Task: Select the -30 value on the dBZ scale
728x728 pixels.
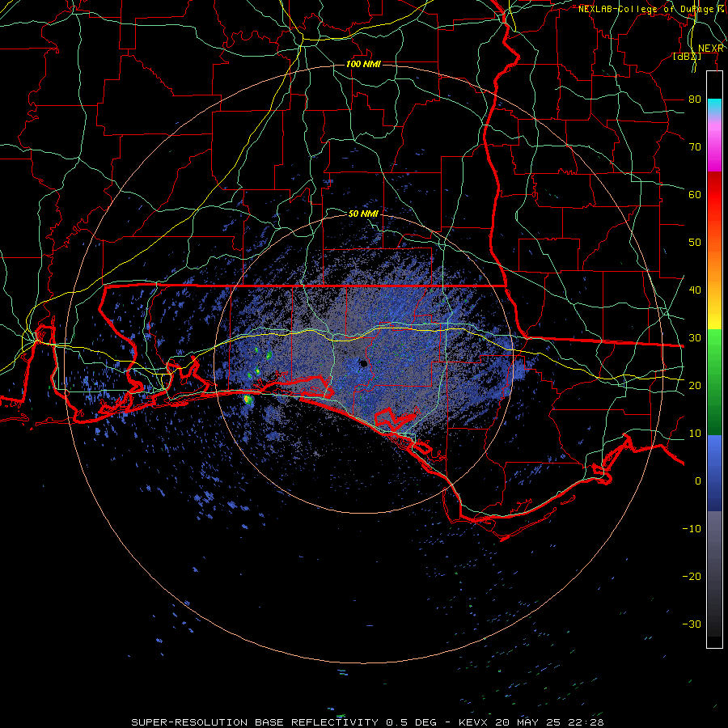Action: pos(692,624)
